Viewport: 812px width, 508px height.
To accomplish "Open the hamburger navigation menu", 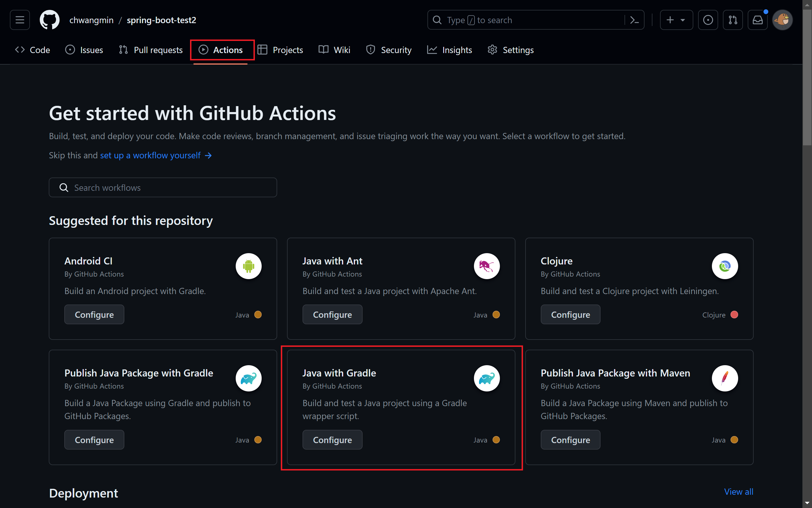I will [x=20, y=20].
